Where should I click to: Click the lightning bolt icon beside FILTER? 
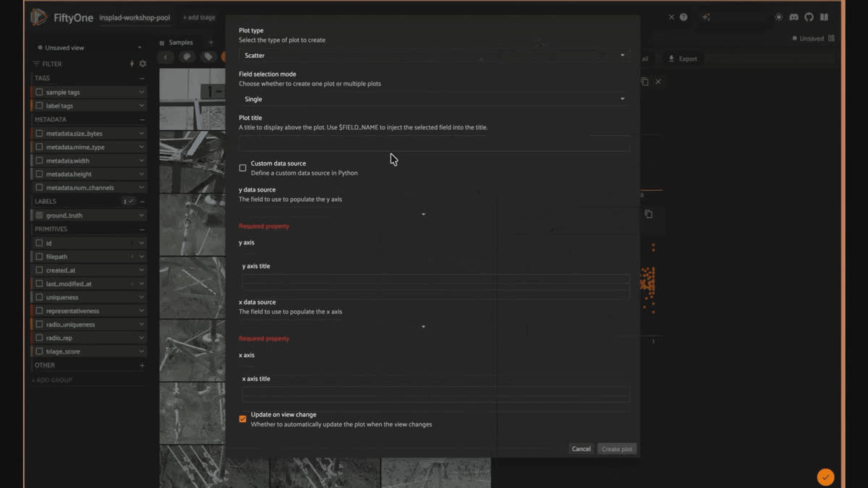pyautogui.click(x=132, y=64)
